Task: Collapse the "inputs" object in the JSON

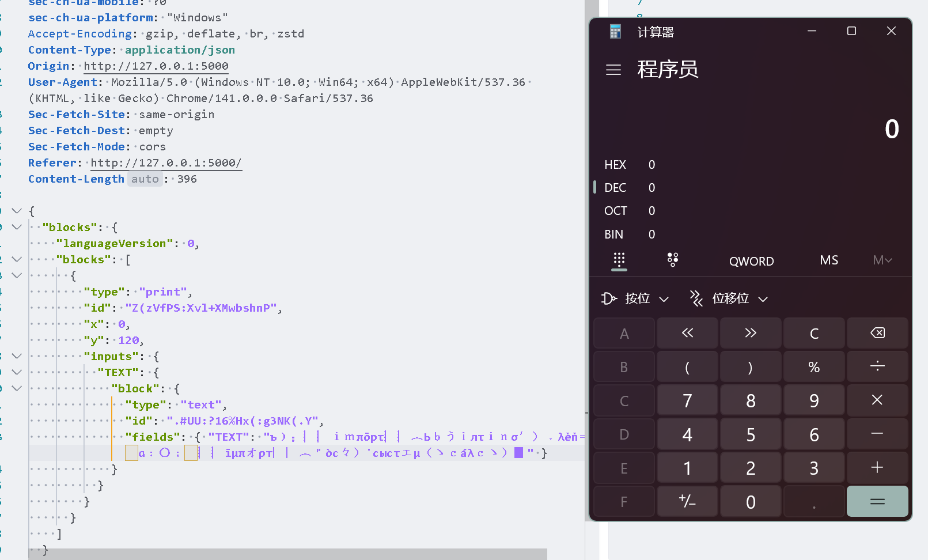Action: tap(16, 356)
